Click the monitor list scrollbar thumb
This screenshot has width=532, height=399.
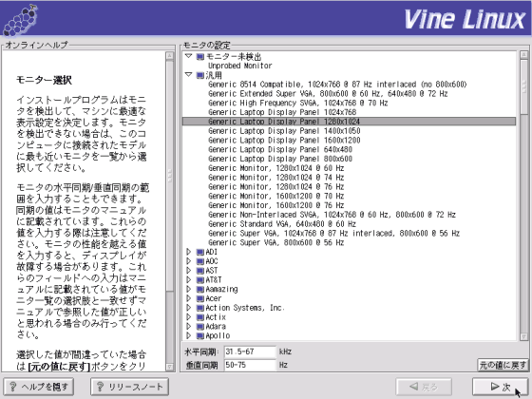click(x=523, y=87)
